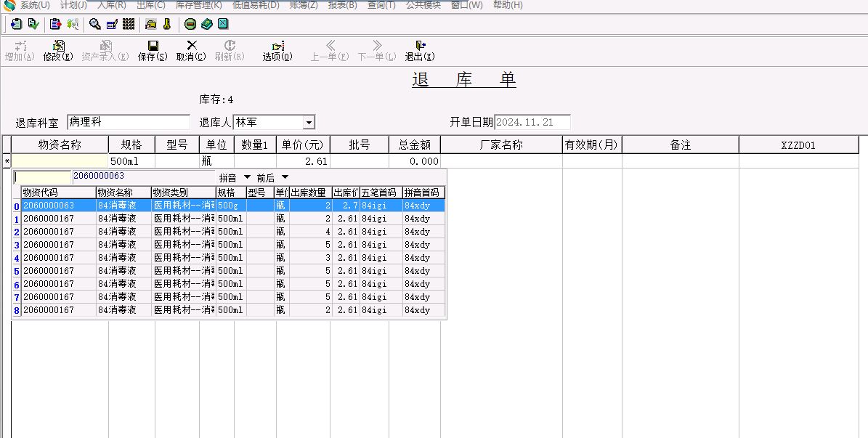Click the XZZD01 column header
868x438 pixels.
[798, 145]
